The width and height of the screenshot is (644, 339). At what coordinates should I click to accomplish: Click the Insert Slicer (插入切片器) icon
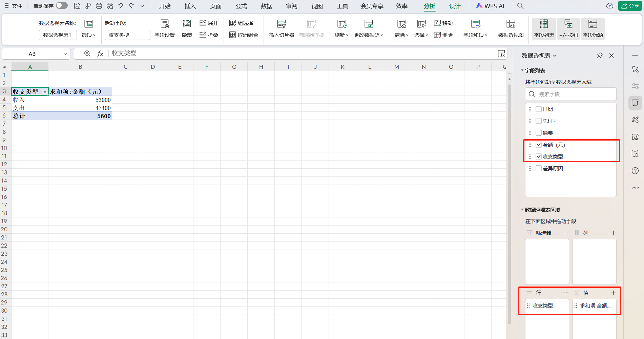pos(281,24)
